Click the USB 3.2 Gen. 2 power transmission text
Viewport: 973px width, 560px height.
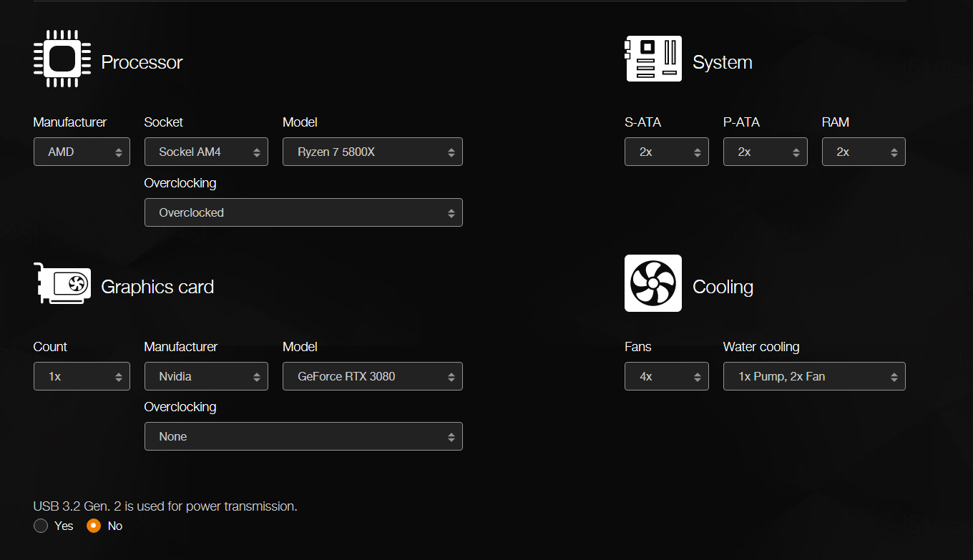tap(165, 506)
